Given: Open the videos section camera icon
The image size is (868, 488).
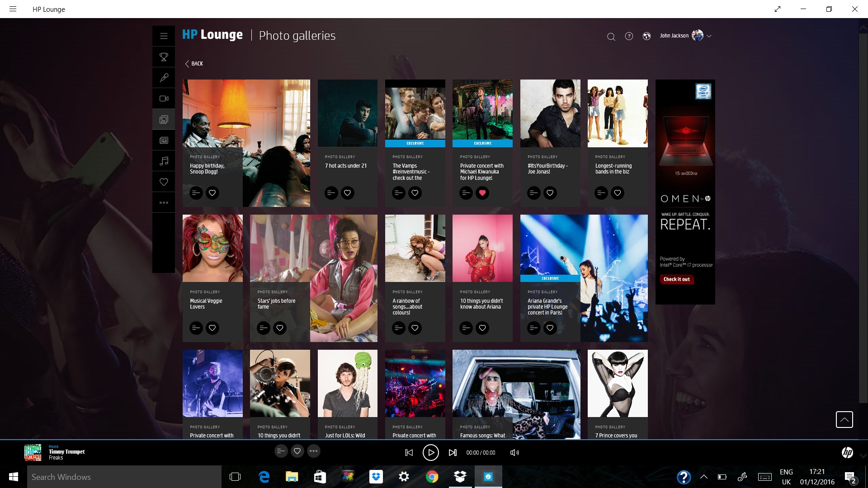Looking at the screenshot, I should point(164,99).
